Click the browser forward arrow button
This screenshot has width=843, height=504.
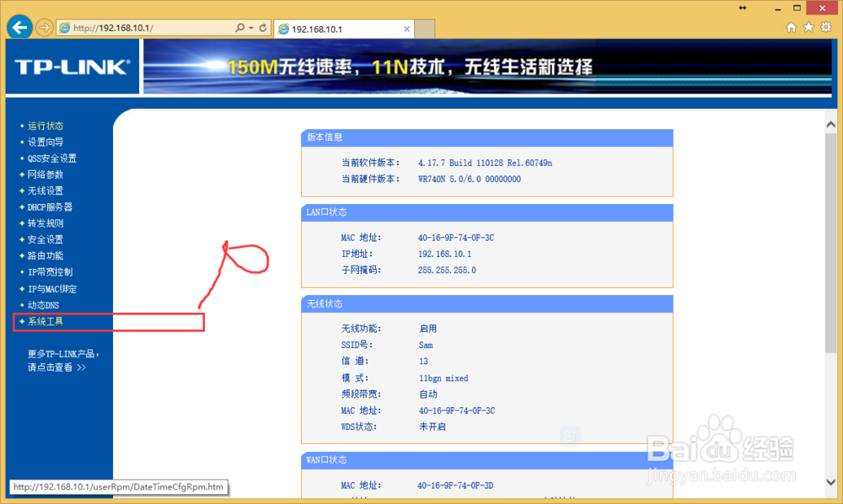[45, 28]
